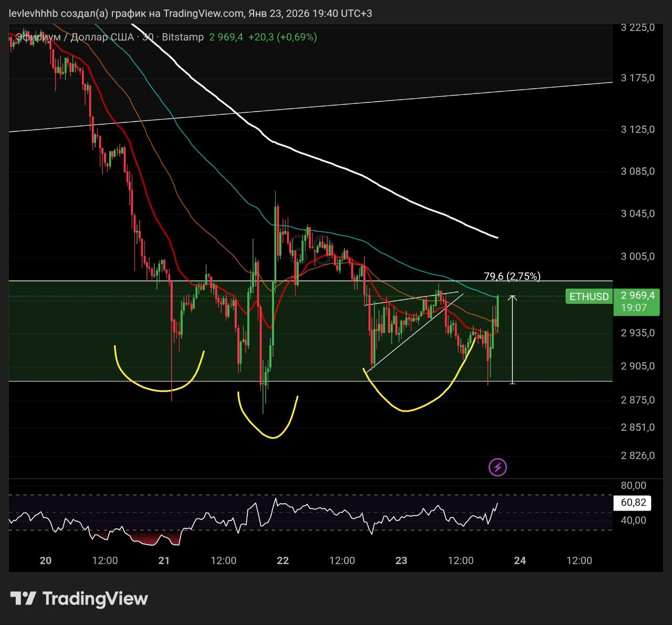Select the 79,6 (2,75%) measurement label
Image resolution: width=672 pixels, height=625 pixels.
pos(512,276)
